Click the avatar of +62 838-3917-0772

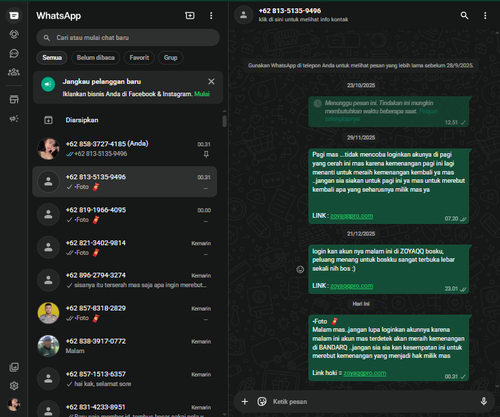tap(48, 346)
